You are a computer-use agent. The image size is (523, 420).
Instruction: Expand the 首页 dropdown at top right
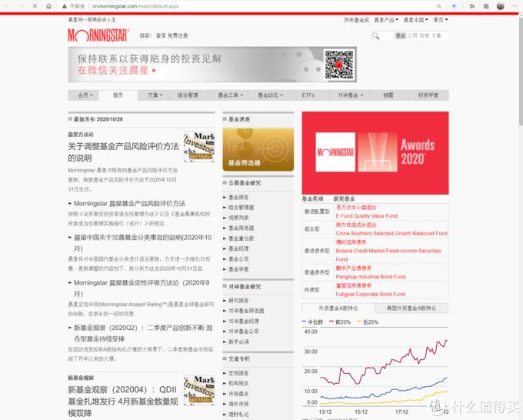click(440, 20)
